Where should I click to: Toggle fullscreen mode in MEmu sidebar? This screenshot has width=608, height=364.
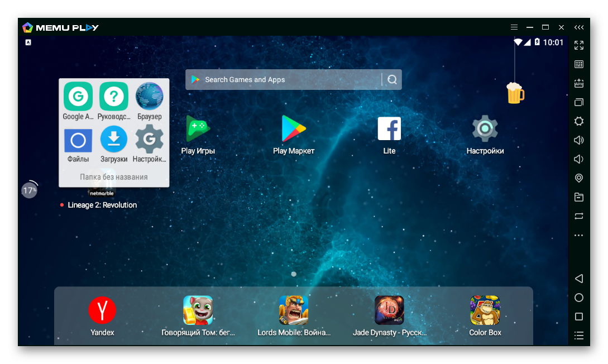pos(579,45)
